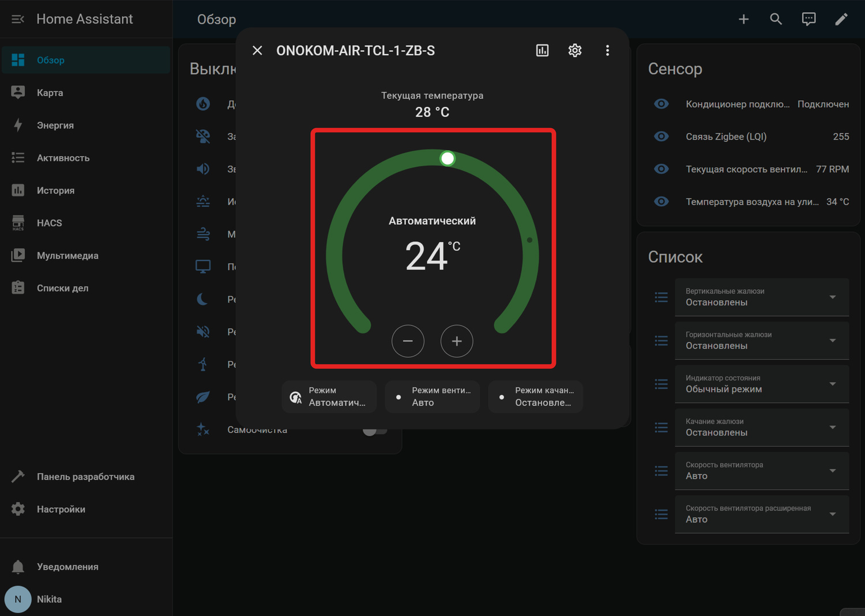Click the list icon beside Индикатор состояния
Image resolution: width=865 pixels, height=616 pixels.
(x=661, y=384)
